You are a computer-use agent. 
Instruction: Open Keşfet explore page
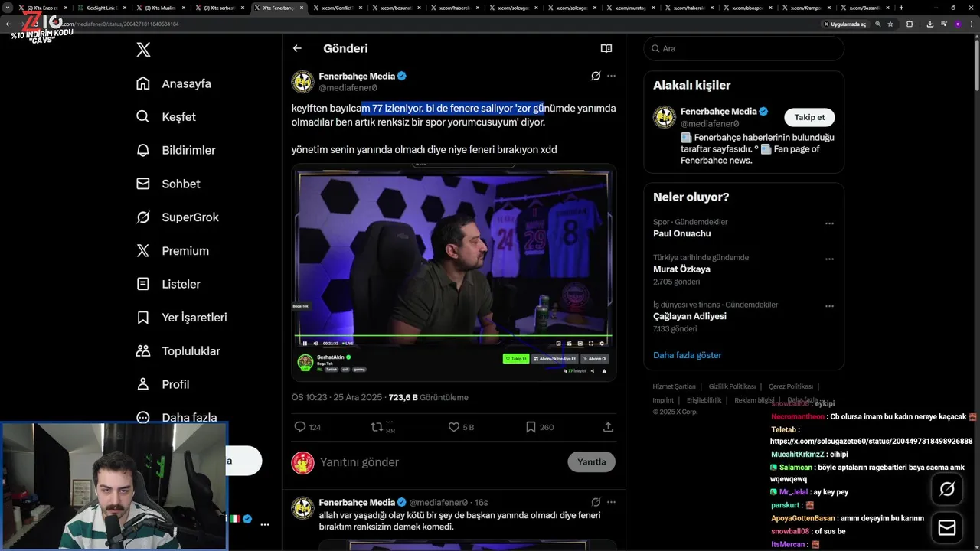(166, 117)
